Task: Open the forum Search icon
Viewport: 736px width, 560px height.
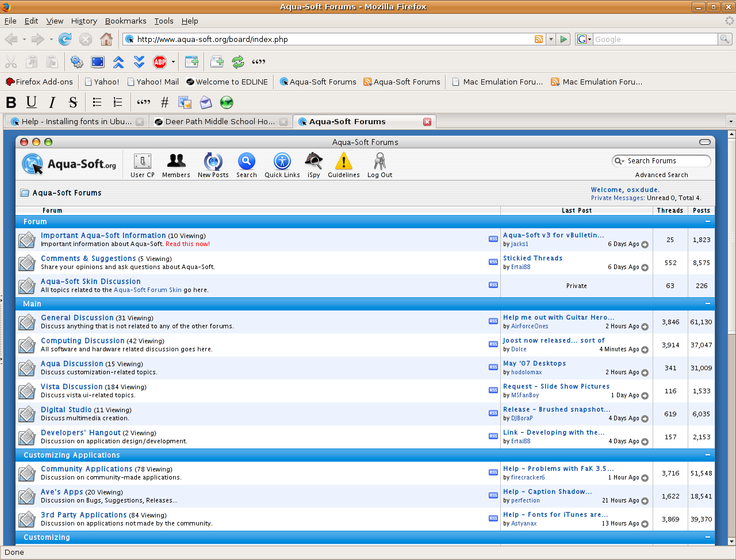Action: point(247,166)
